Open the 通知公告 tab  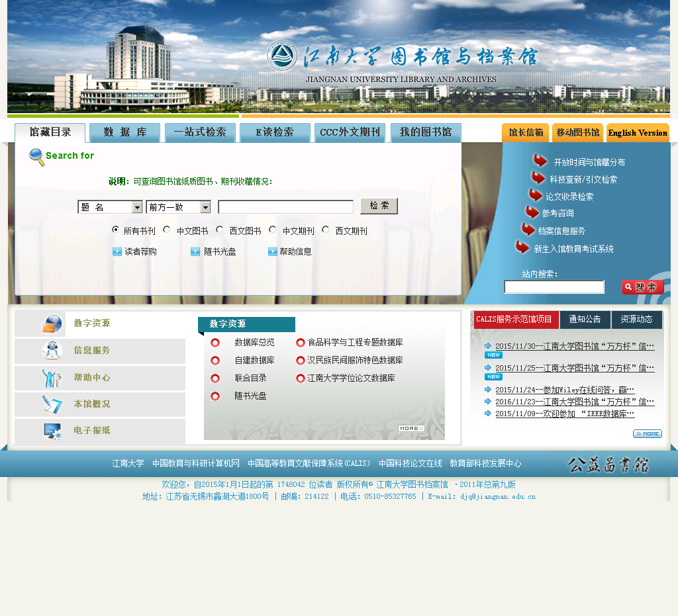click(x=585, y=319)
